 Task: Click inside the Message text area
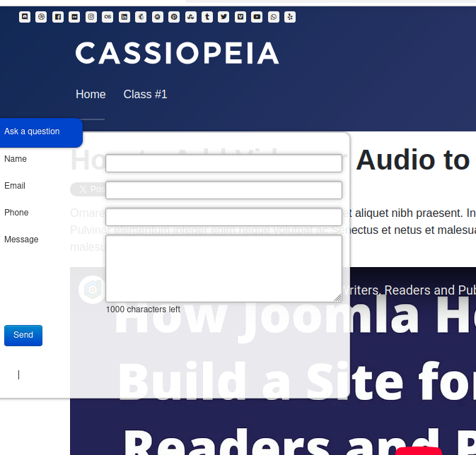[x=224, y=268]
